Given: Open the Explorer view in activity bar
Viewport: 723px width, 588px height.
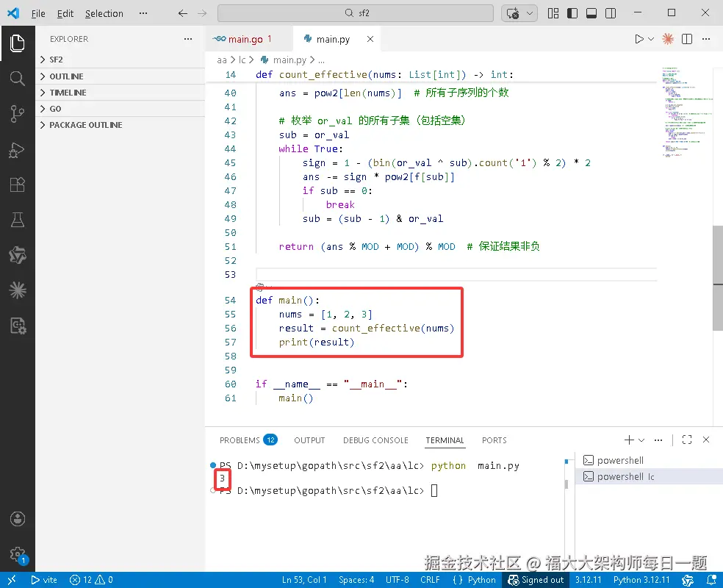Looking at the screenshot, I should [x=17, y=43].
